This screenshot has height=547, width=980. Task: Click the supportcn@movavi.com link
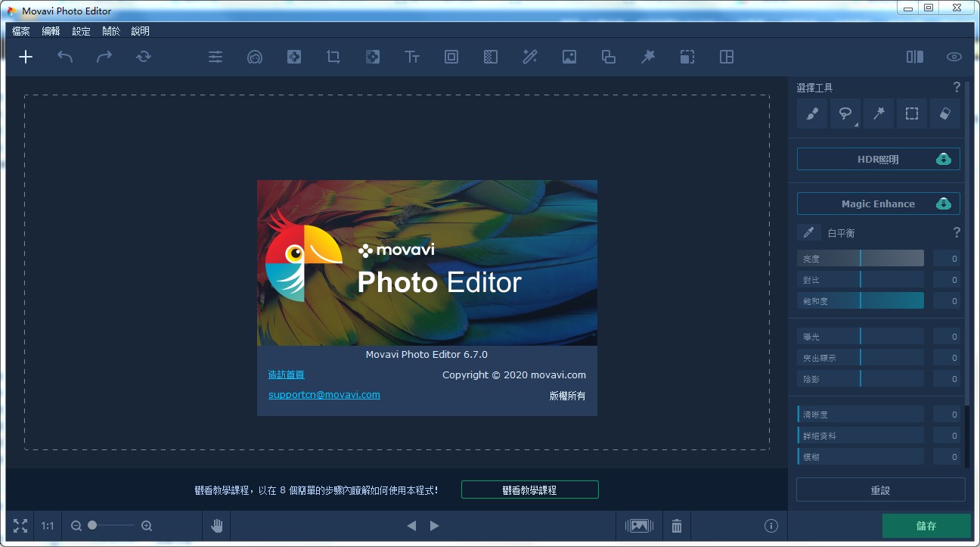click(324, 394)
